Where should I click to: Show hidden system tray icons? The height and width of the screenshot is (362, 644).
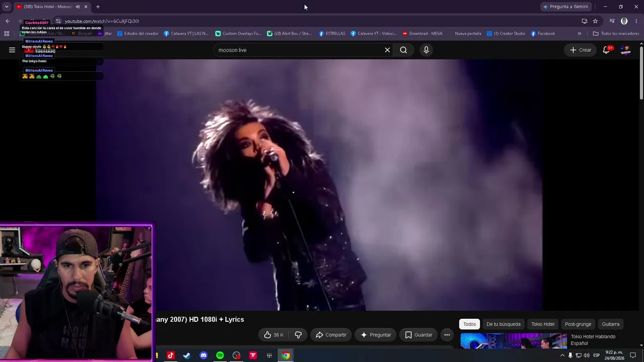tap(562, 355)
